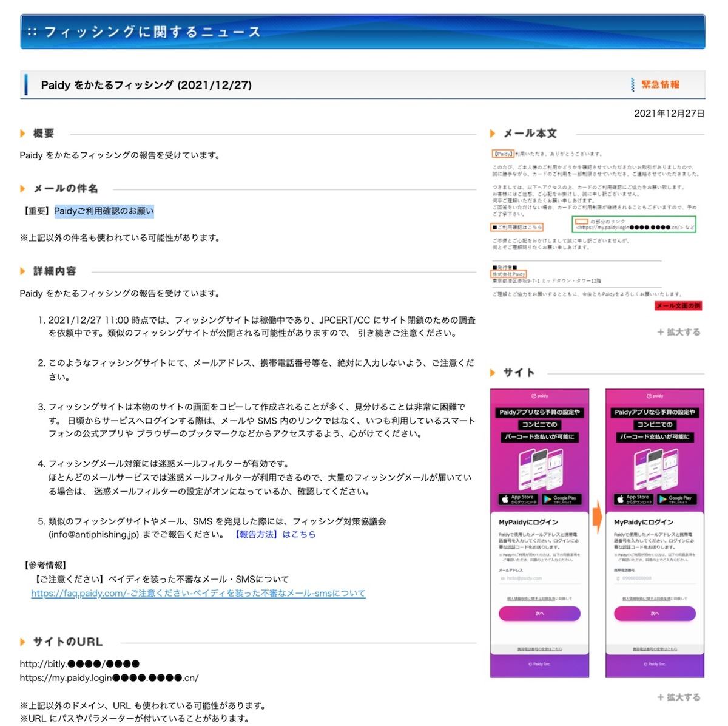
Task: Click 拡大する under the mail body image
Action: pos(679,332)
